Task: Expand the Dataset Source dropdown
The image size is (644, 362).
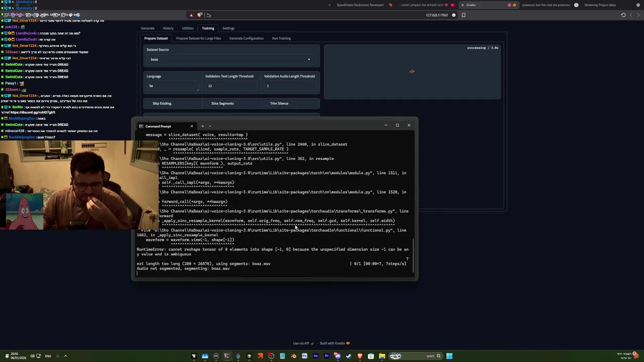Action: tap(231, 59)
